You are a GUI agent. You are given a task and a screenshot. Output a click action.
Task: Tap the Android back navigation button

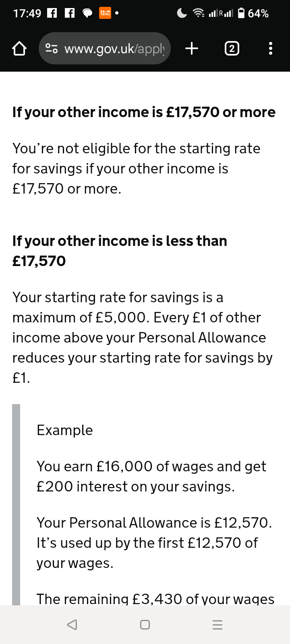pyautogui.click(x=72, y=624)
